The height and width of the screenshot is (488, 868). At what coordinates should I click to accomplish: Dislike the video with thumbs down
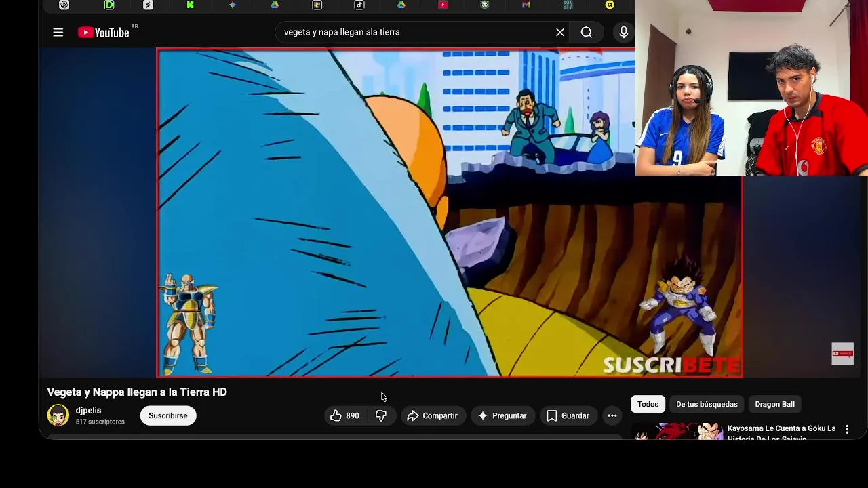(x=381, y=415)
